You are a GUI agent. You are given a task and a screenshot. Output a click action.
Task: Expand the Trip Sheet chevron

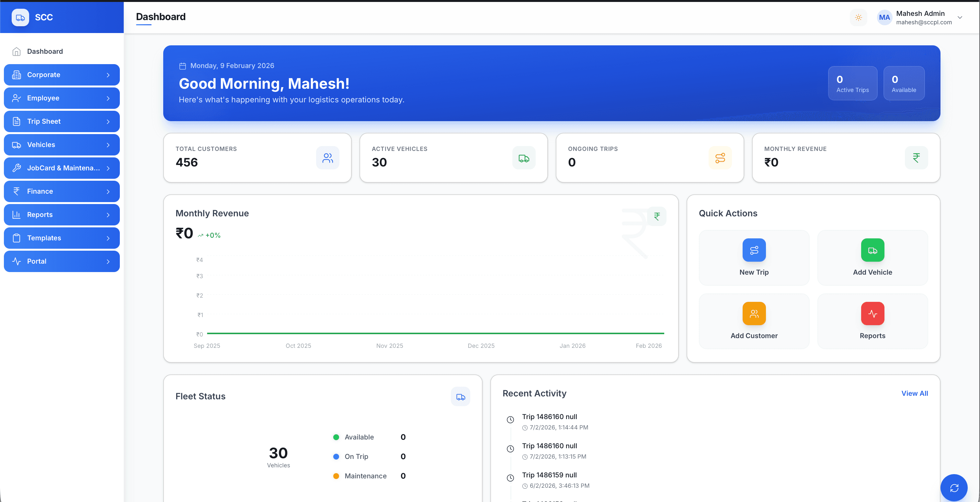108,122
